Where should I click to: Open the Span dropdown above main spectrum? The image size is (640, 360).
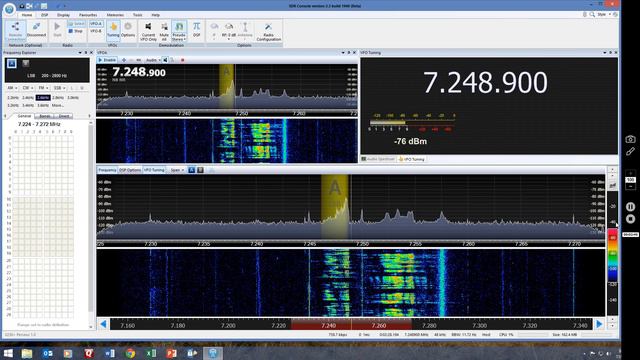(x=177, y=170)
